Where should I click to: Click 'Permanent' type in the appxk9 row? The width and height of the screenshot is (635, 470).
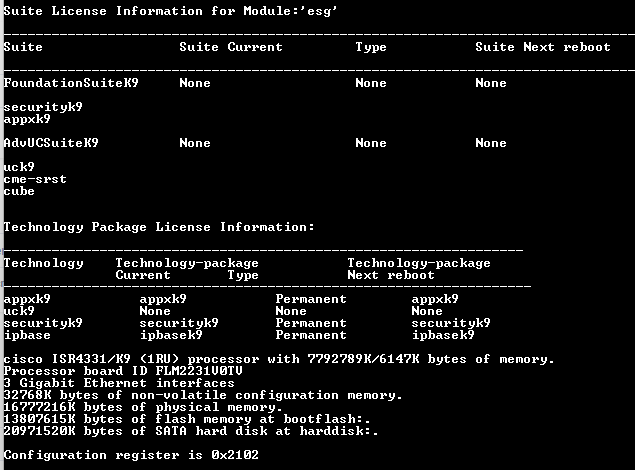click(311, 299)
